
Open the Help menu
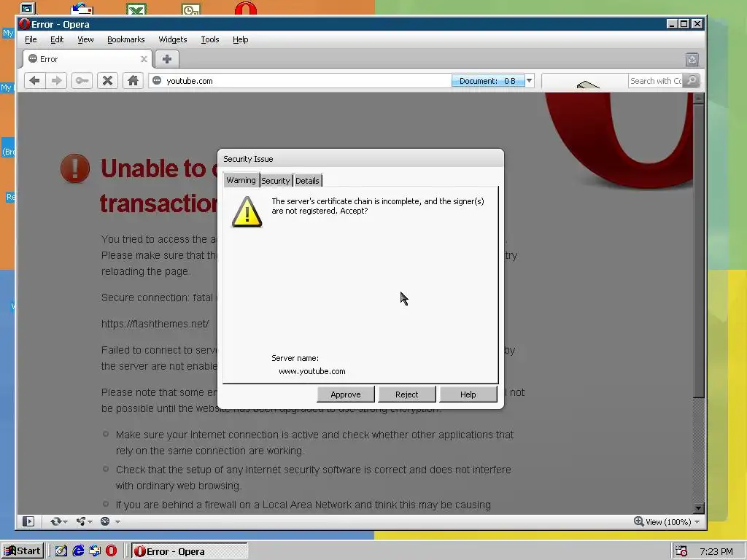240,39
